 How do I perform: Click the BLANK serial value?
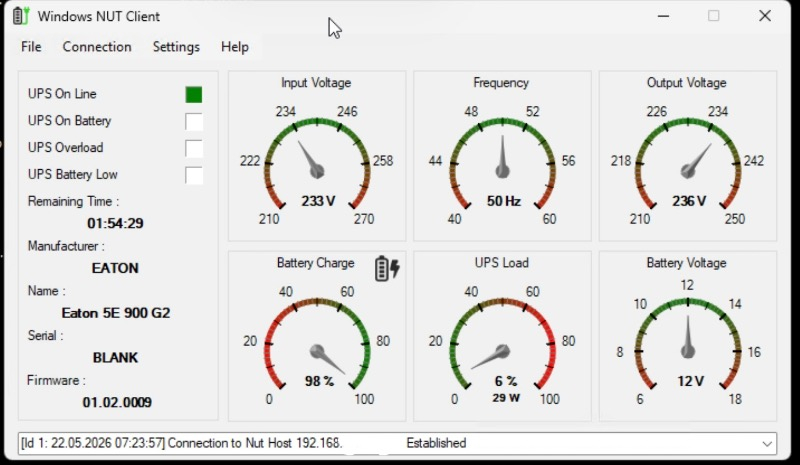115,358
